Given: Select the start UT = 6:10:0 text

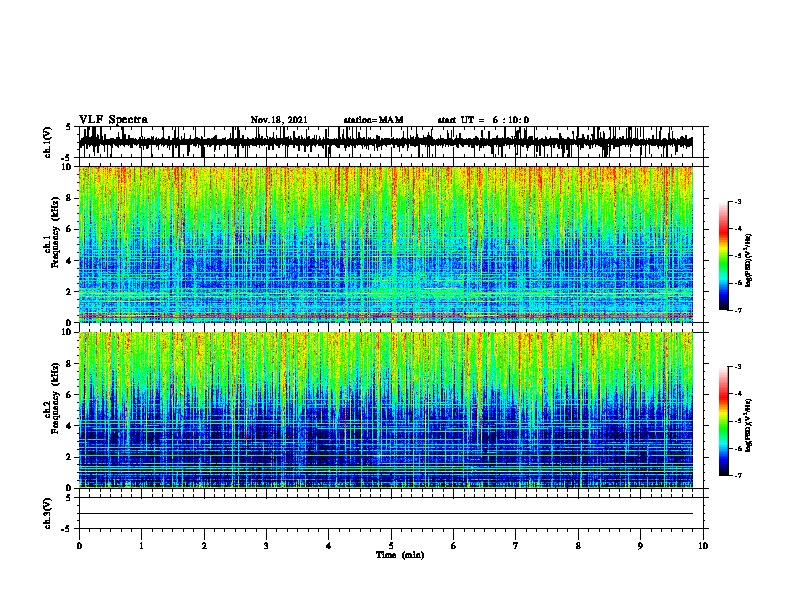Looking at the screenshot, I should (x=483, y=120).
